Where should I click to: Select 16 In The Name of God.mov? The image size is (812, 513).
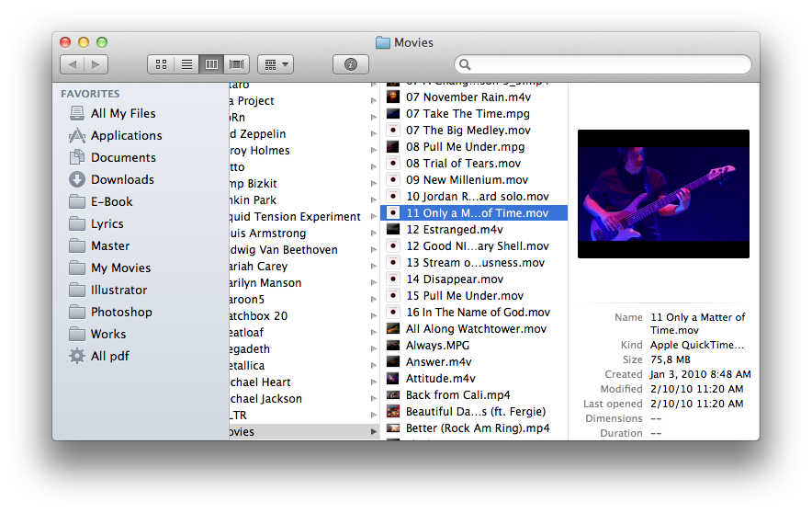coord(474,313)
